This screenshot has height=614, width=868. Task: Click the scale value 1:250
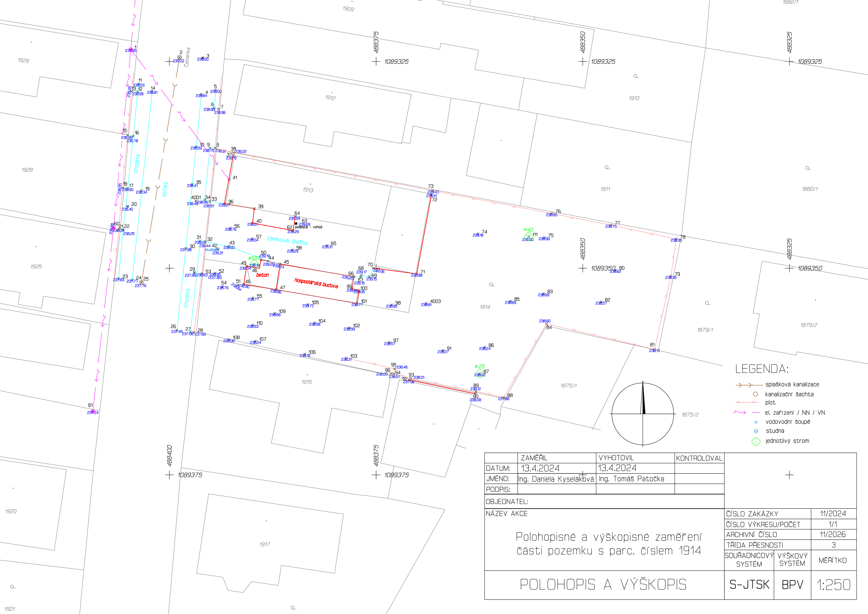point(833,585)
